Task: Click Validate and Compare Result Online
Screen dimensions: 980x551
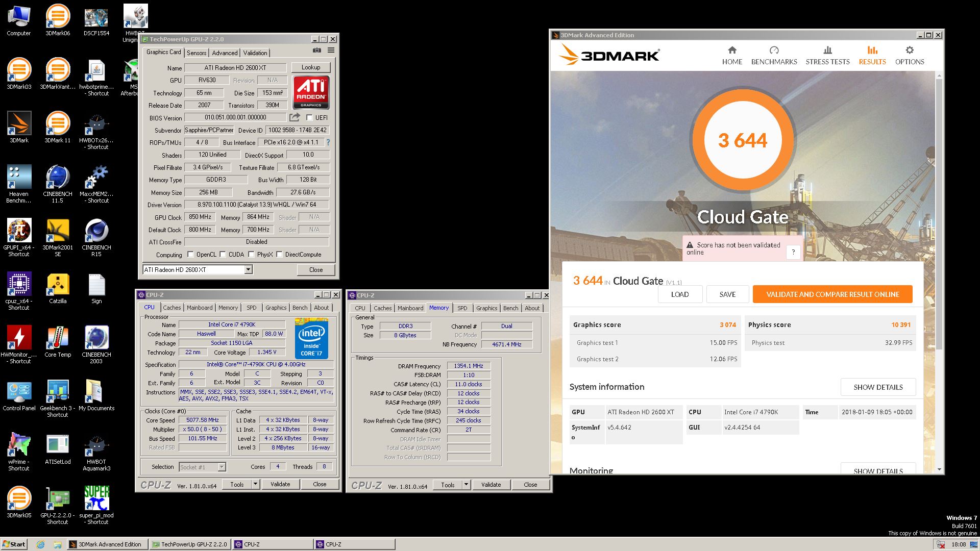Action: pos(832,294)
